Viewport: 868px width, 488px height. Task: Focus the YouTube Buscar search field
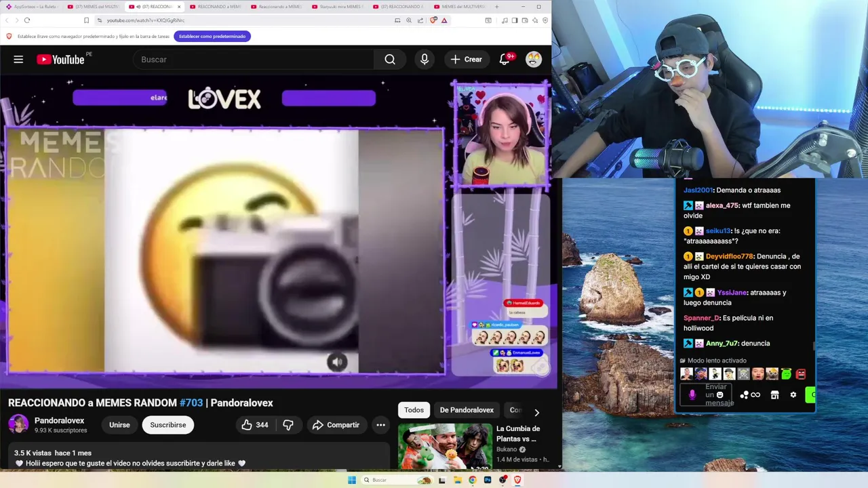click(254, 60)
